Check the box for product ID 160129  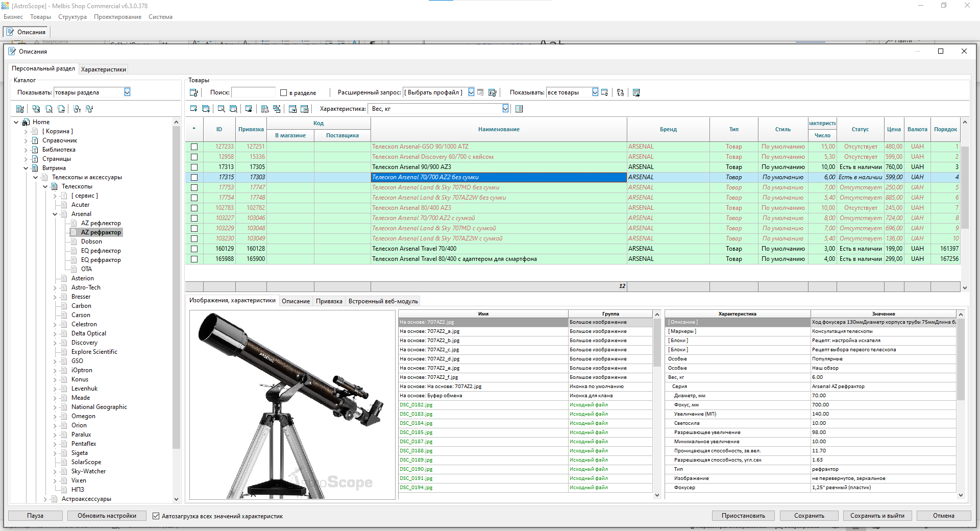(x=194, y=249)
